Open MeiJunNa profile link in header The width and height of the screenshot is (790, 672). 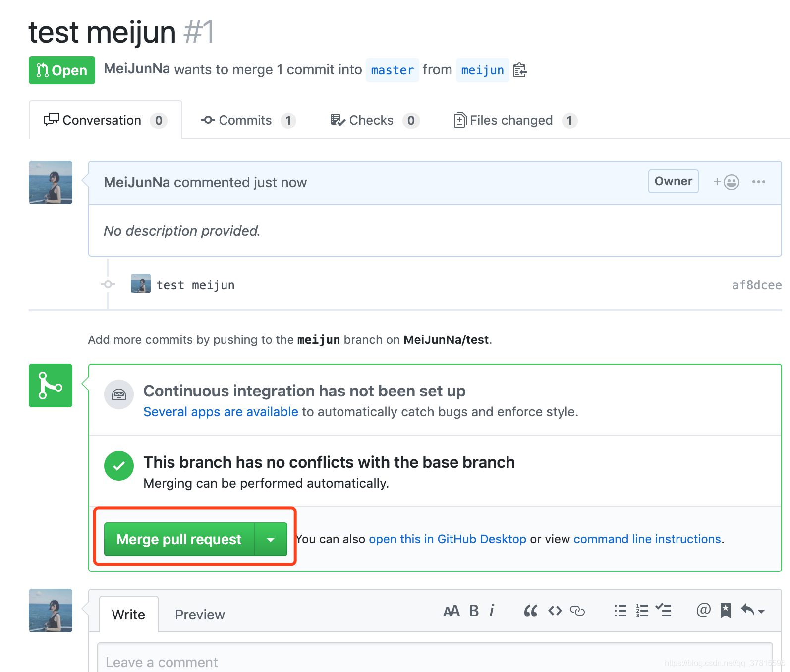(137, 69)
